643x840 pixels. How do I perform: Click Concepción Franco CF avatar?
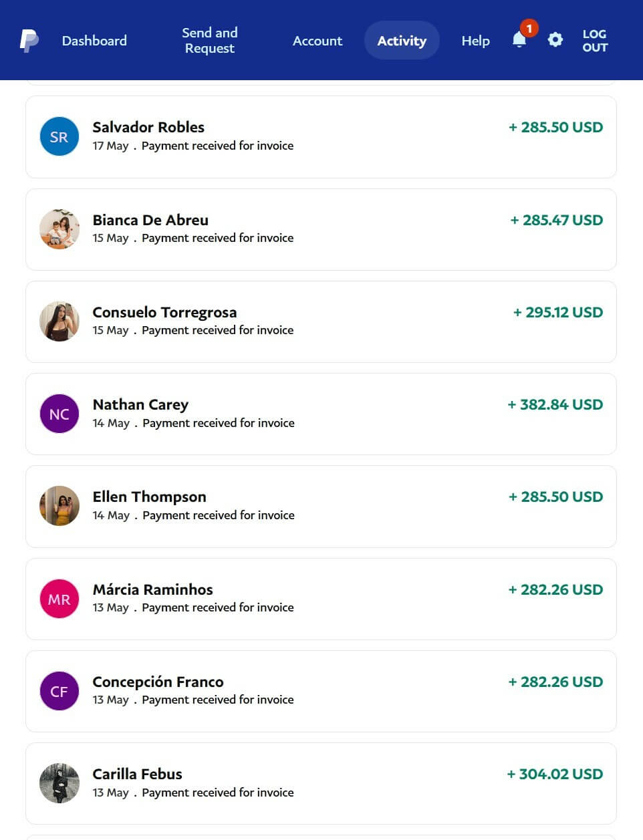[59, 691]
